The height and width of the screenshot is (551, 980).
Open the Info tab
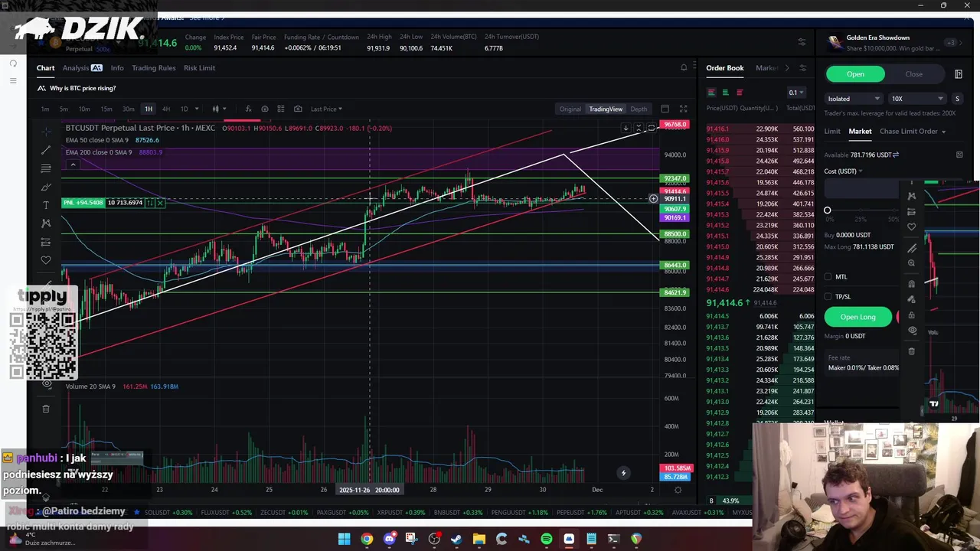[x=117, y=68]
